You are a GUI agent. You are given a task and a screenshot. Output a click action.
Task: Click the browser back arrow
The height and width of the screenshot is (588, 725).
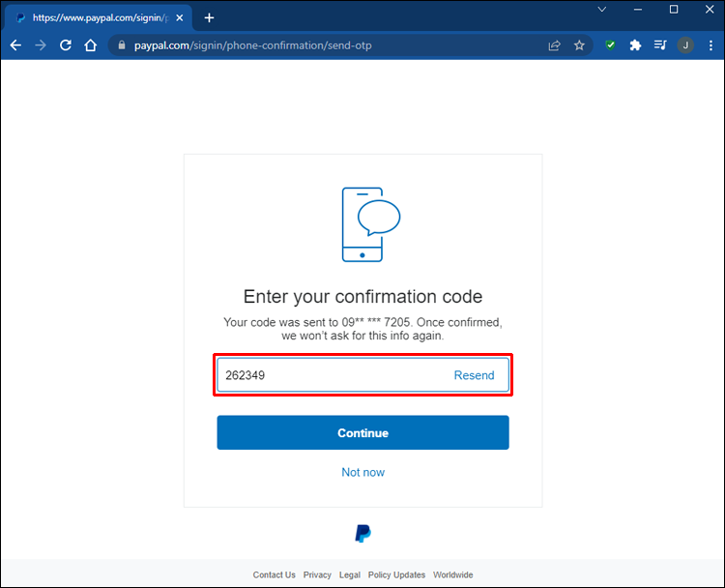coord(15,44)
